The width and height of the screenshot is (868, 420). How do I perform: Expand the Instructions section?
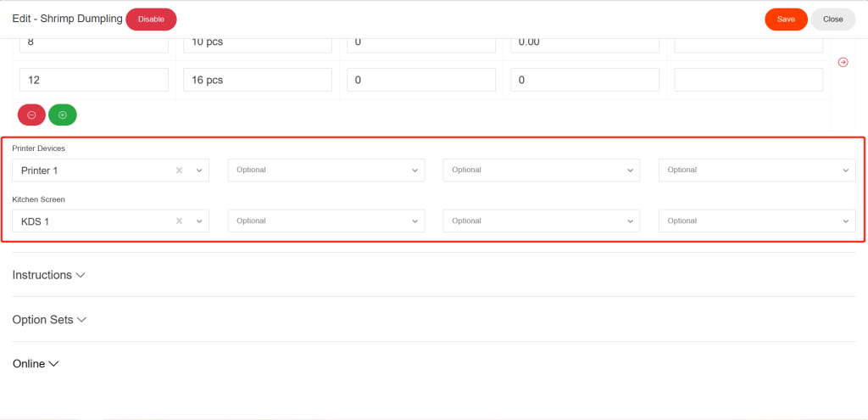click(x=48, y=275)
